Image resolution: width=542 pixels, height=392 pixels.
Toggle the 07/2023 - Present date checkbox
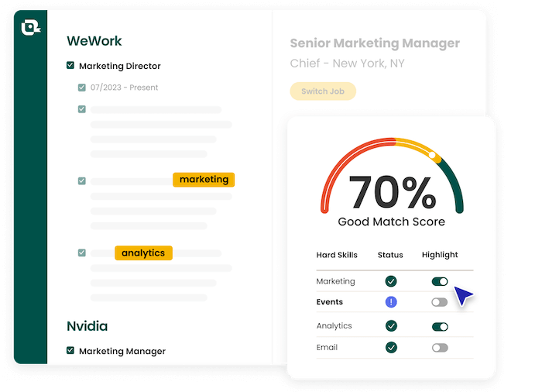pos(81,88)
